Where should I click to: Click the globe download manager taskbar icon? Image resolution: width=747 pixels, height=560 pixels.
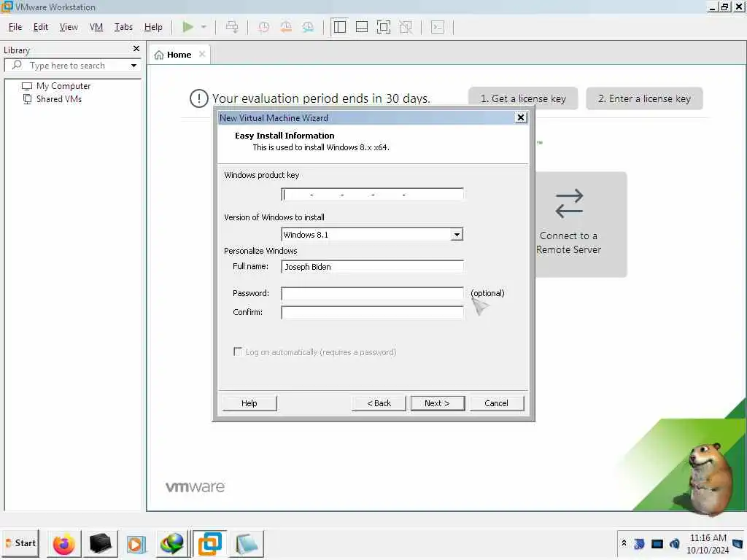tap(171, 544)
